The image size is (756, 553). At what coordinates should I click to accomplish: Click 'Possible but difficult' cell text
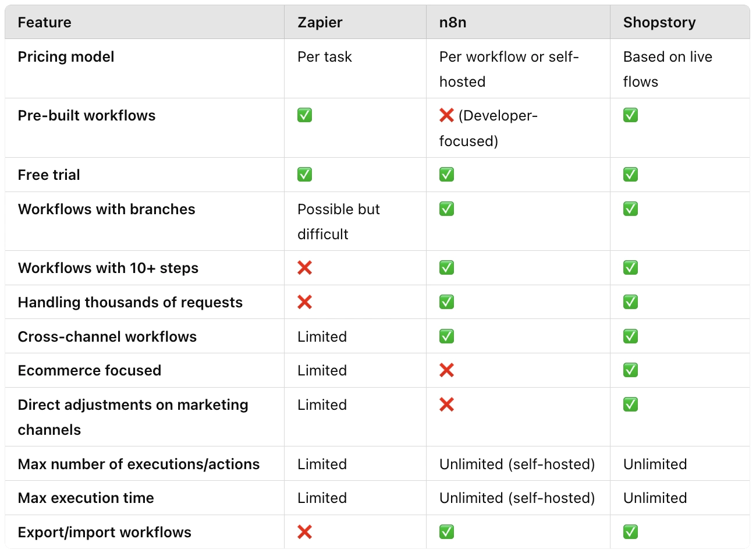338,222
